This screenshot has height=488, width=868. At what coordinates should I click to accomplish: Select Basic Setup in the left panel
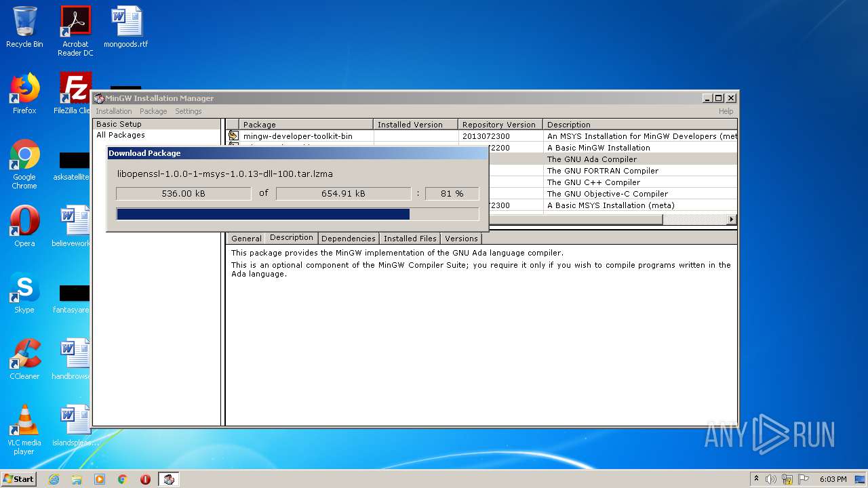157,124
